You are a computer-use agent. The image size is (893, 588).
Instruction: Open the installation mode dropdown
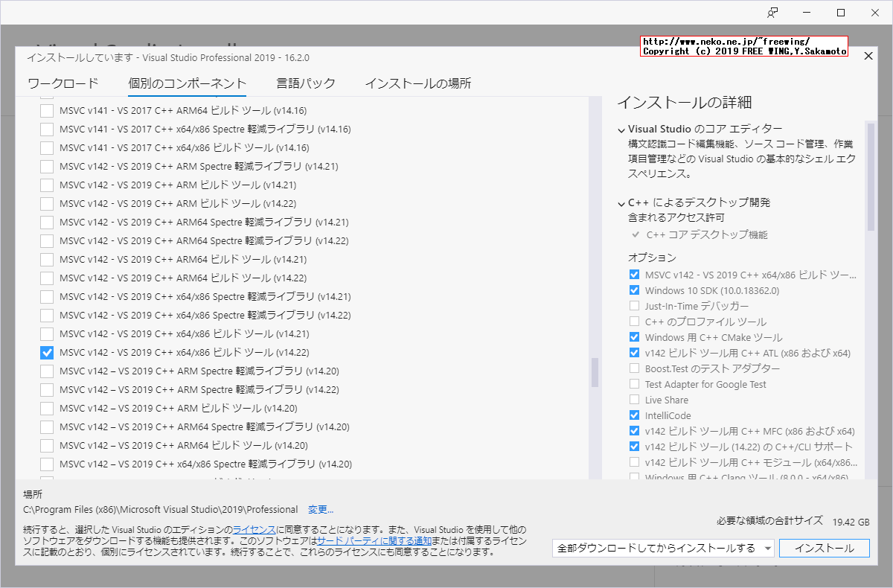click(766, 548)
